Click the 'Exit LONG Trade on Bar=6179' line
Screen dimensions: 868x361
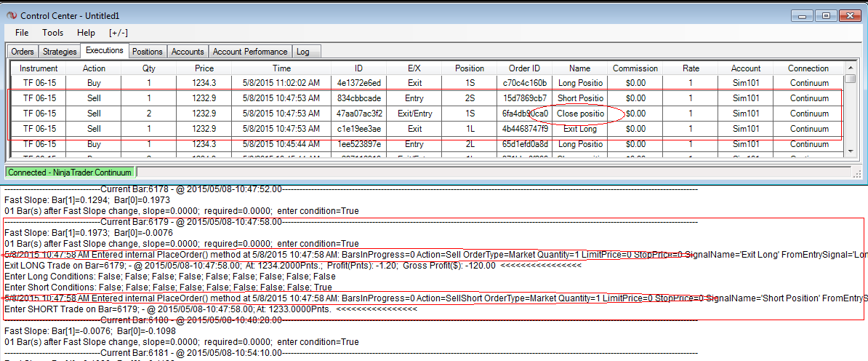(x=292, y=266)
